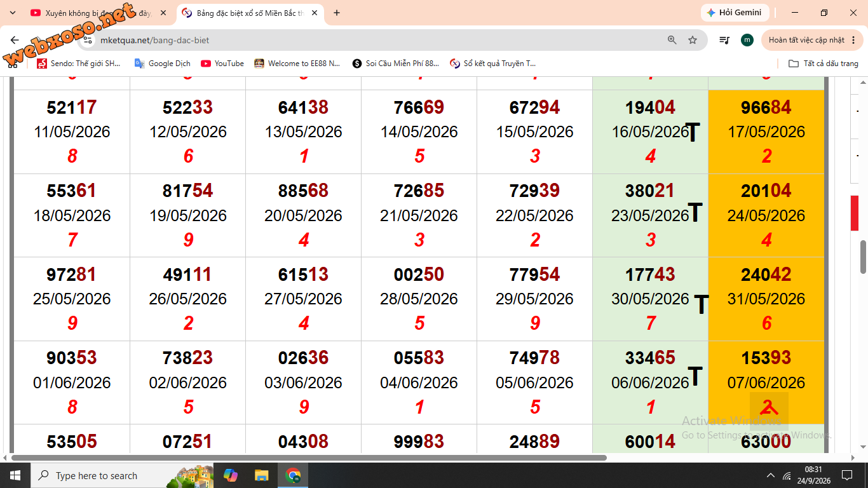Open the Tất cả dấu trang folder
The height and width of the screenshot is (488, 868).
click(824, 64)
